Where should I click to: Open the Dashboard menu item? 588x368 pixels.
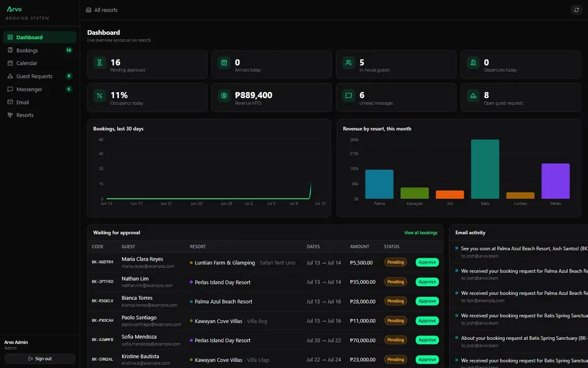pyautogui.click(x=40, y=37)
